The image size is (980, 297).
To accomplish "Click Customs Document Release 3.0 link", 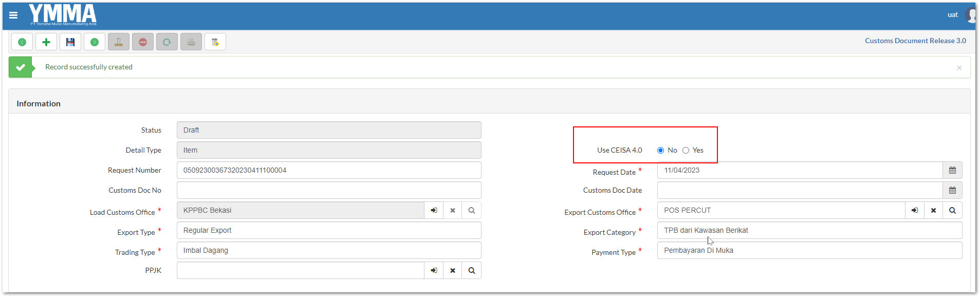I will click(x=915, y=41).
